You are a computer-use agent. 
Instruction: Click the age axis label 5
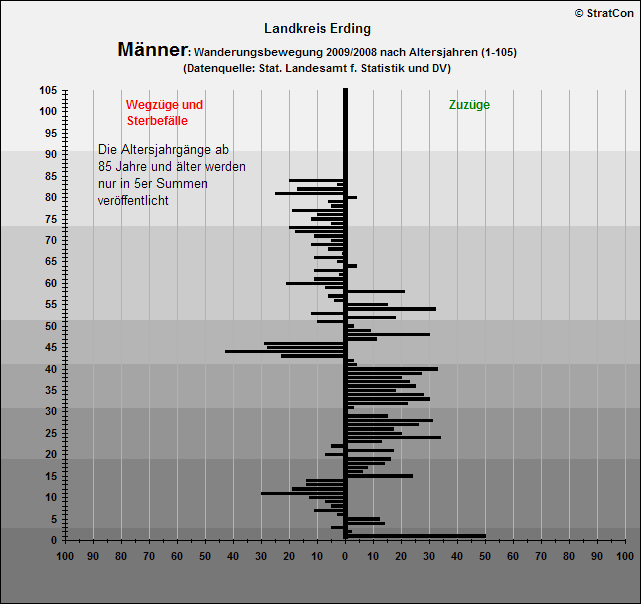click(x=54, y=520)
